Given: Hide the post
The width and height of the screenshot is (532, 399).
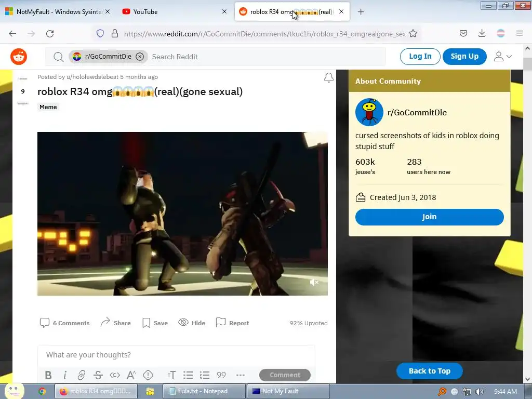Looking at the screenshot, I should click(x=192, y=323).
